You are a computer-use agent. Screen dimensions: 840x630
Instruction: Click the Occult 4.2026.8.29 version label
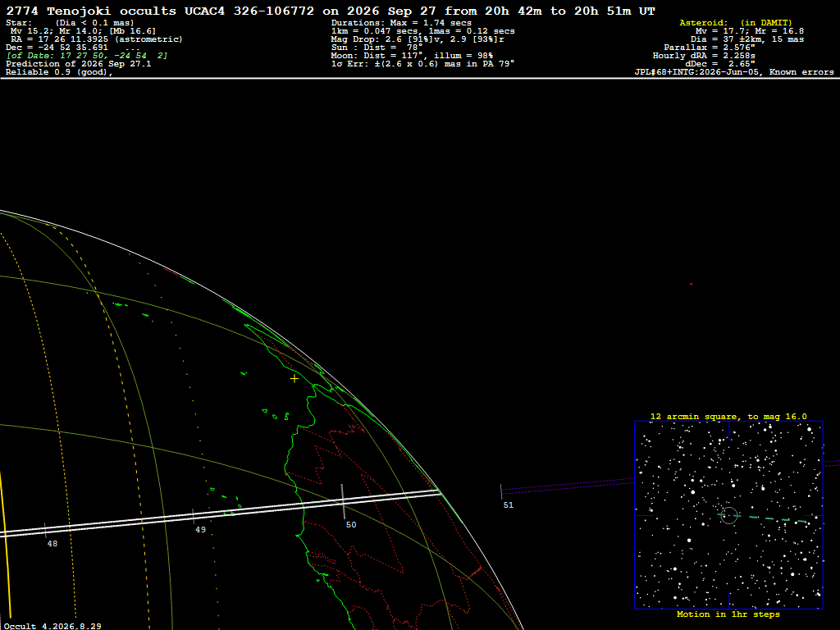point(52,626)
